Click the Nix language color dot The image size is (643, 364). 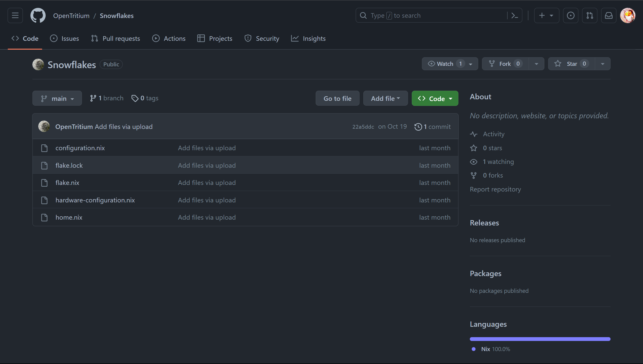pyautogui.click(x=473, y=349)
